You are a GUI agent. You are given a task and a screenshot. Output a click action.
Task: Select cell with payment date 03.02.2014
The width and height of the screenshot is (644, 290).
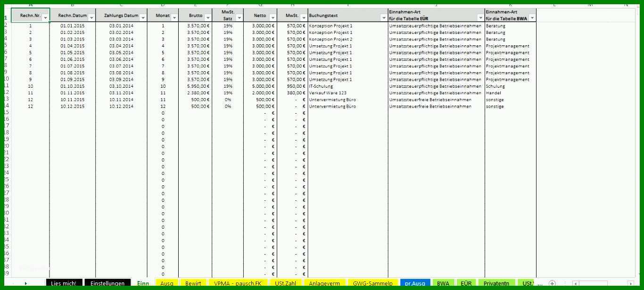point(121,33)
